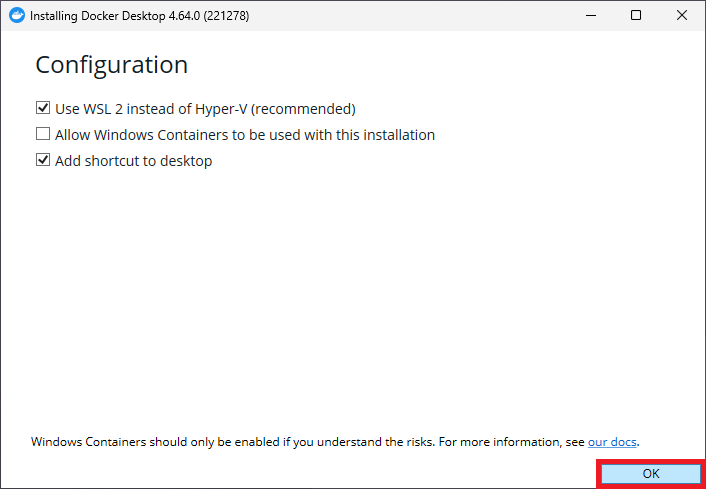The width and height of the screenshot is (706, 489).
Task: Open the 'our docs' link
Action: 611,441
